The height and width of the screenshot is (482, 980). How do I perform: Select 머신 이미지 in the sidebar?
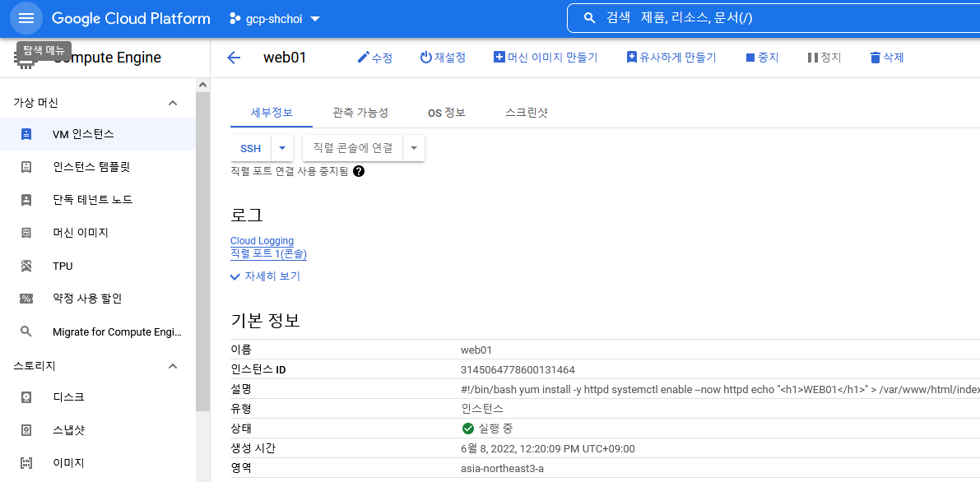(x=97, y=233)
